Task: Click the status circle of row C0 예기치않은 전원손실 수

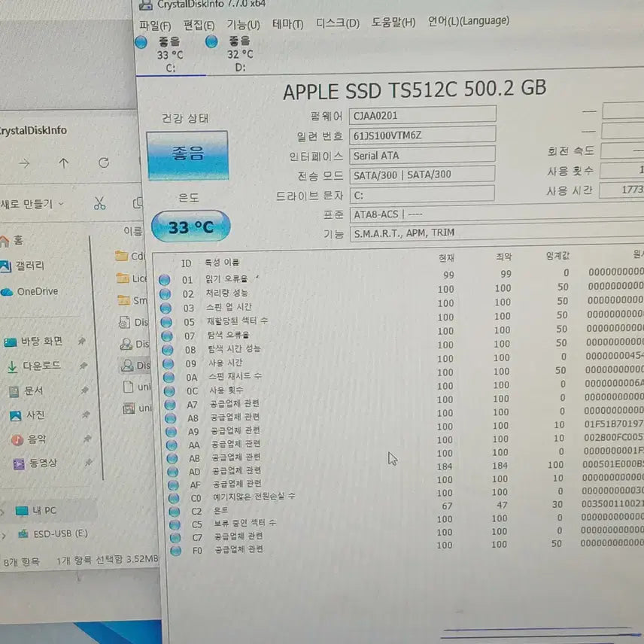Action: (174, 498)
